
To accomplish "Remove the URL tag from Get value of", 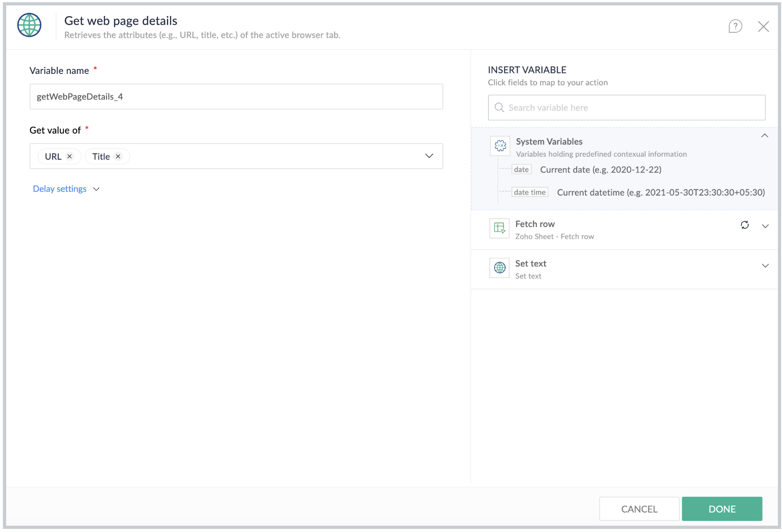I will [x=70, y=156].
